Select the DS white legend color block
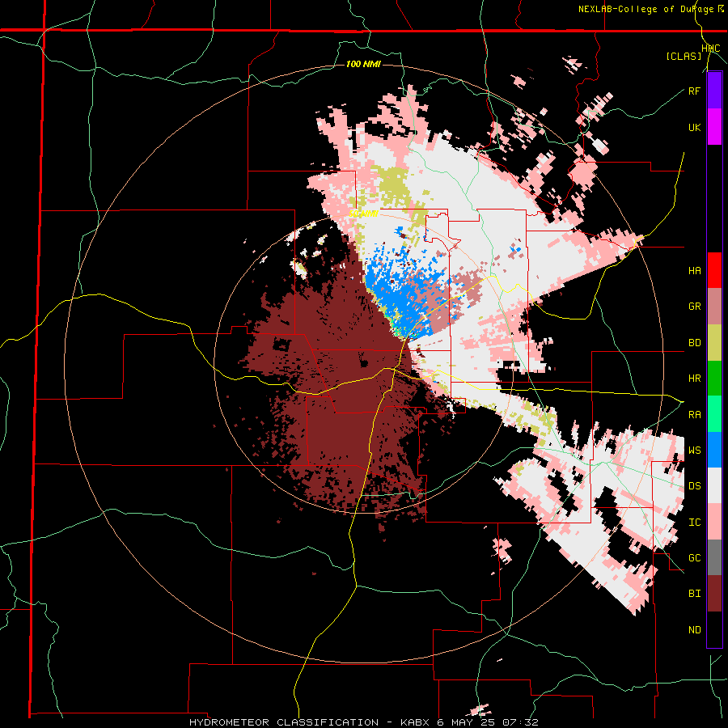The height and width of the screenshot is (728, 728). tap(714, 486)
